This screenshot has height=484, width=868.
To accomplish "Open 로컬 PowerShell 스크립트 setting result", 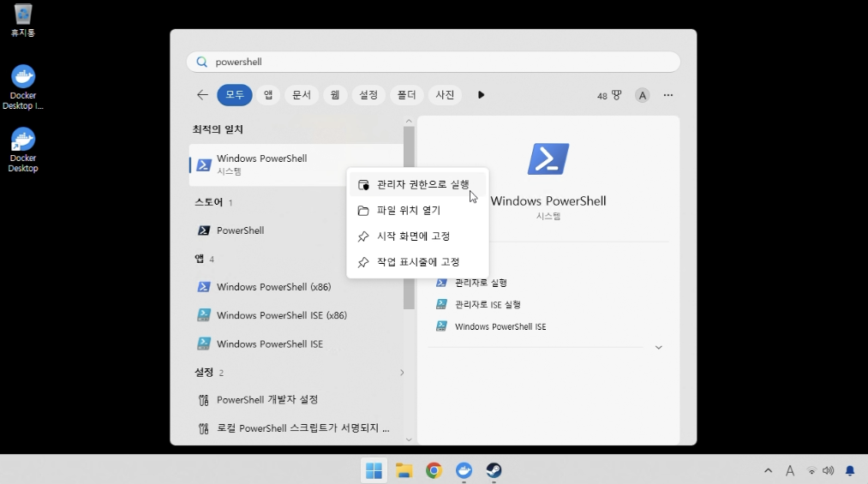I will tap(296, 428).
